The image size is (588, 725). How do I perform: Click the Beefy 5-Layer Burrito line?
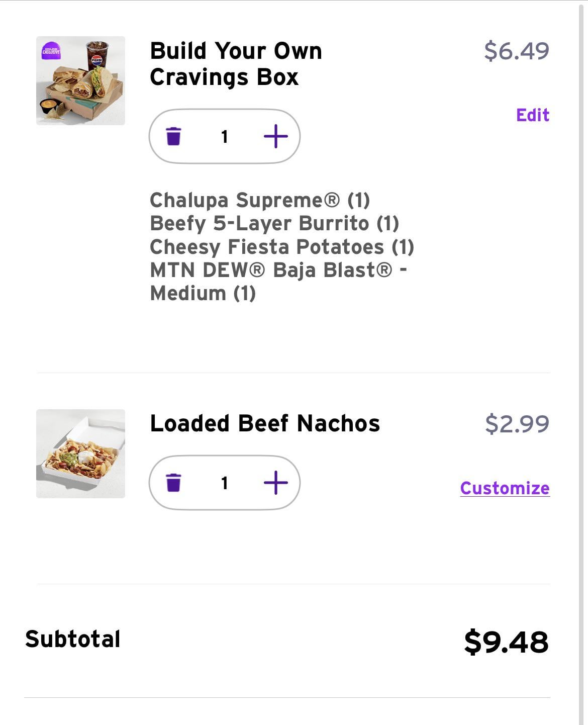click(274, 223)
